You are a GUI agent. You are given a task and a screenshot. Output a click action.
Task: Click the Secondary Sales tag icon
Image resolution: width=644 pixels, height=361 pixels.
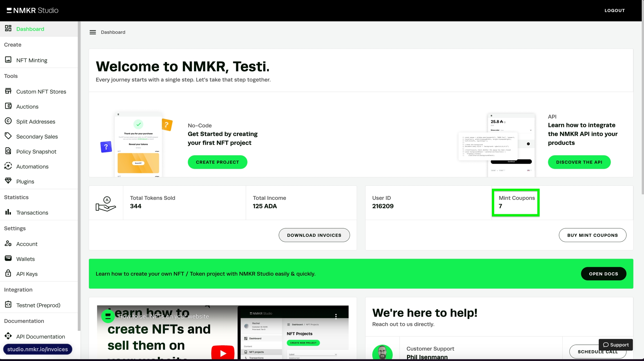point(8,136)
